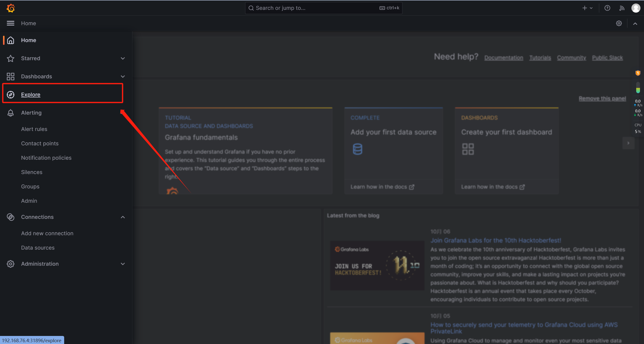This screenshot has width=644, height=344.
Task: Click the CPU usage percentage readout
Action: coord(638,131)
